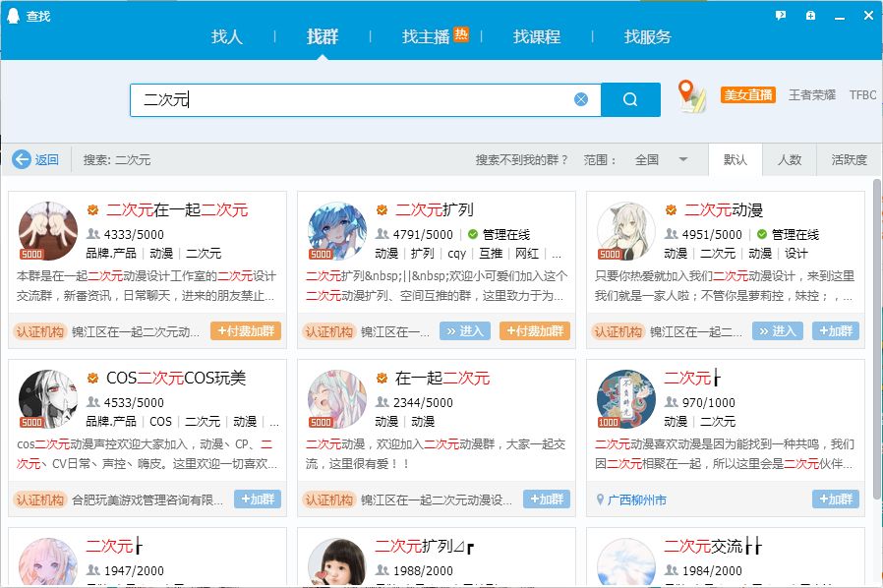The width and height of the screenshot is (883, 588).
Task: Click the feedback speech-bubble icon in title bar
Action: tap(779, 15)
